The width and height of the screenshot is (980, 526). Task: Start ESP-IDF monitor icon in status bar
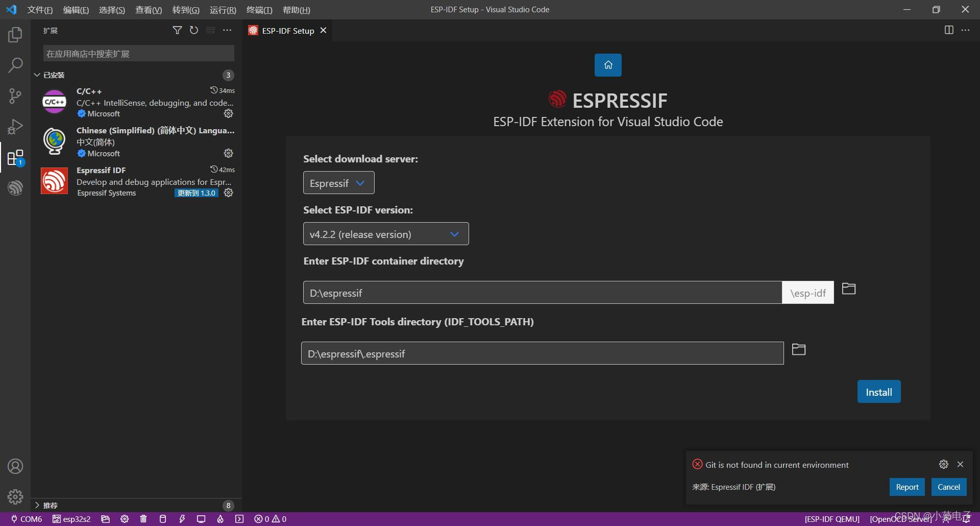201,519
